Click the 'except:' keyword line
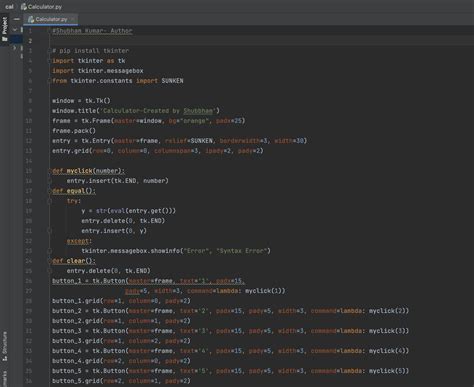The image size is (474, 387). pyautogui.click(x=79, y=241)
